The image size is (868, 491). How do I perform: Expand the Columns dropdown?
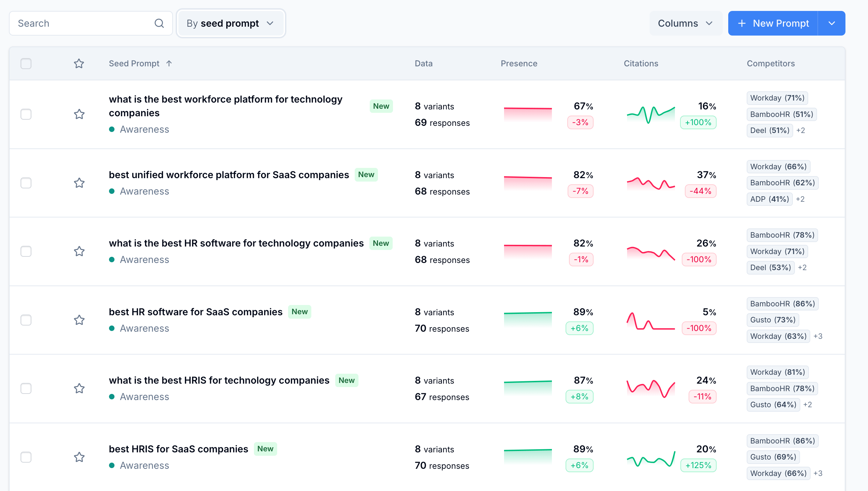pos(686,23)
